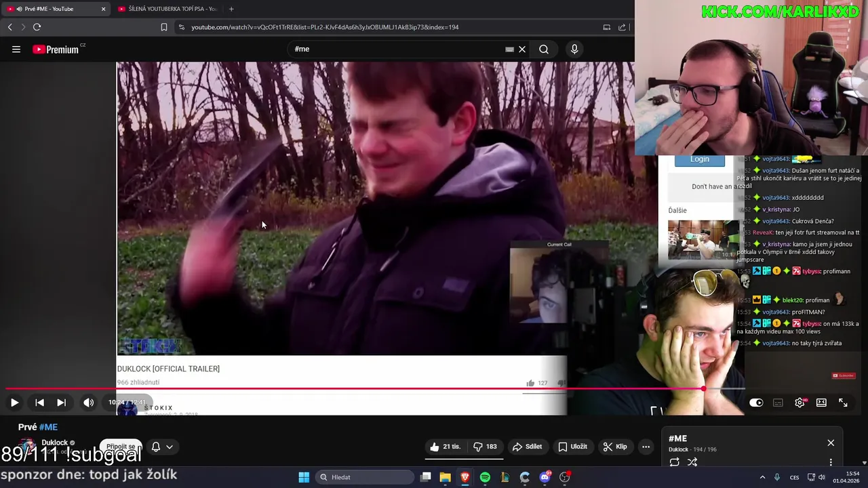Share the video via Sdílet
Image resolution: width=868 pixels, height=488 pixels.
[x=528, y=447]
